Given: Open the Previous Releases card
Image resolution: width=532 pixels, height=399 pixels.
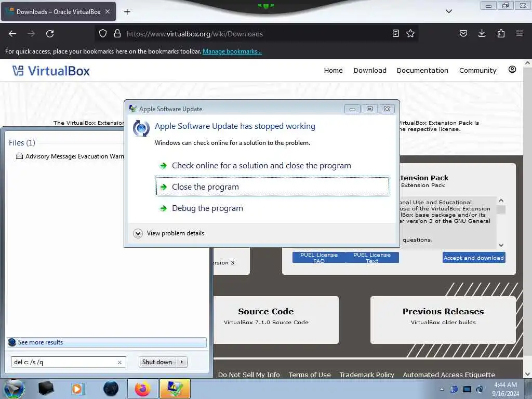Looking at the screenshot, I should point(443,320).
